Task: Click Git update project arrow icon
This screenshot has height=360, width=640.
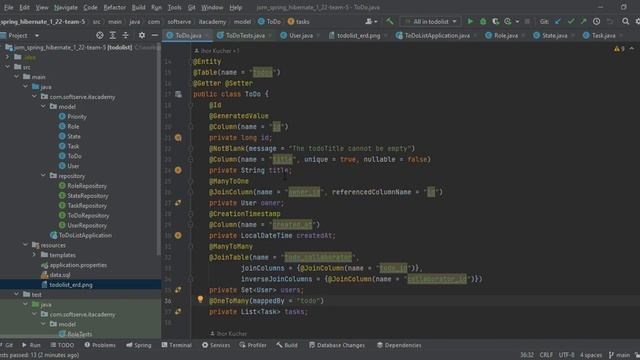Action: pyautogui.click(x=558, y=22)
